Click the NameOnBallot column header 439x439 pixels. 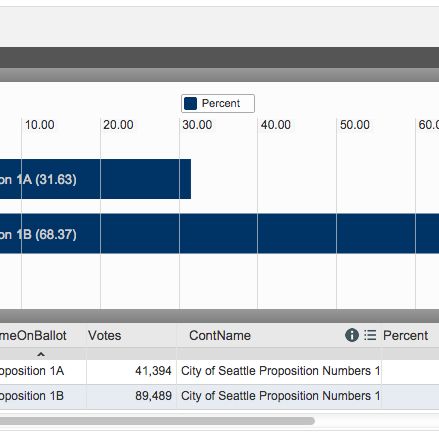33,335
